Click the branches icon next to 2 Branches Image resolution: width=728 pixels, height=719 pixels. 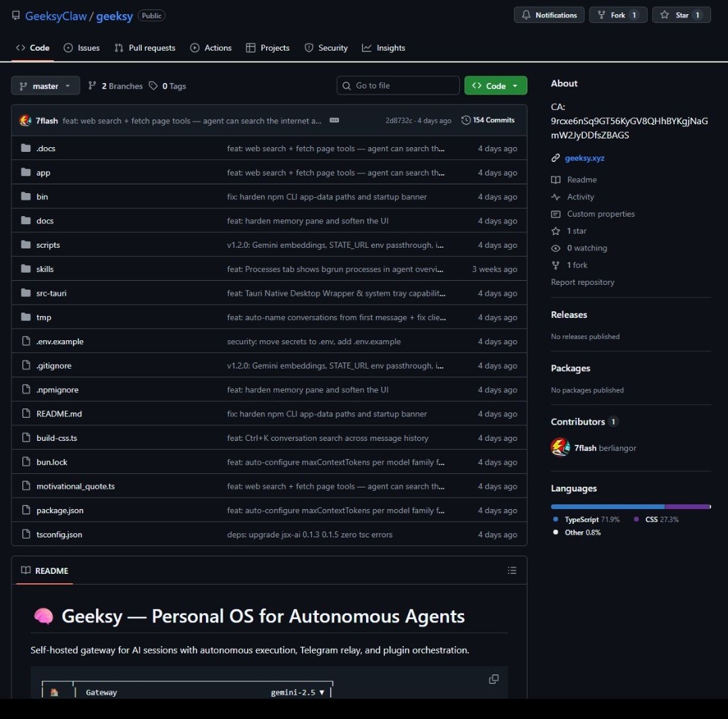click(x=92, y=86)
